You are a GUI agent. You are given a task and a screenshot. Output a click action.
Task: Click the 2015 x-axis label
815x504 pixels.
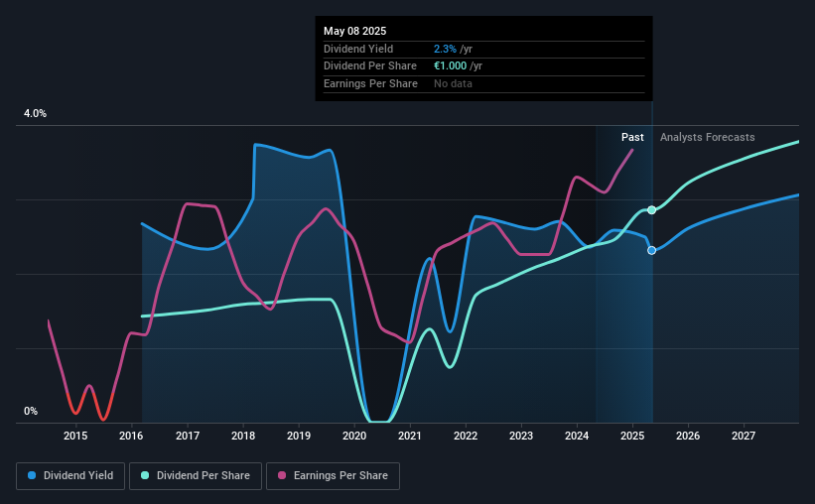pyautogui.click(x=75, y=436)
